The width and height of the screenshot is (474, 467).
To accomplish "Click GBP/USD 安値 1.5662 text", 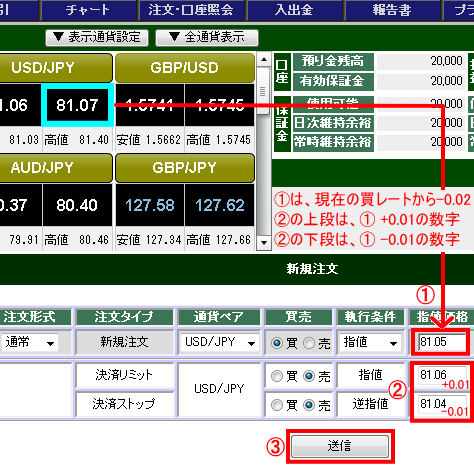I will pyautogui.click(x=149, y=140).
